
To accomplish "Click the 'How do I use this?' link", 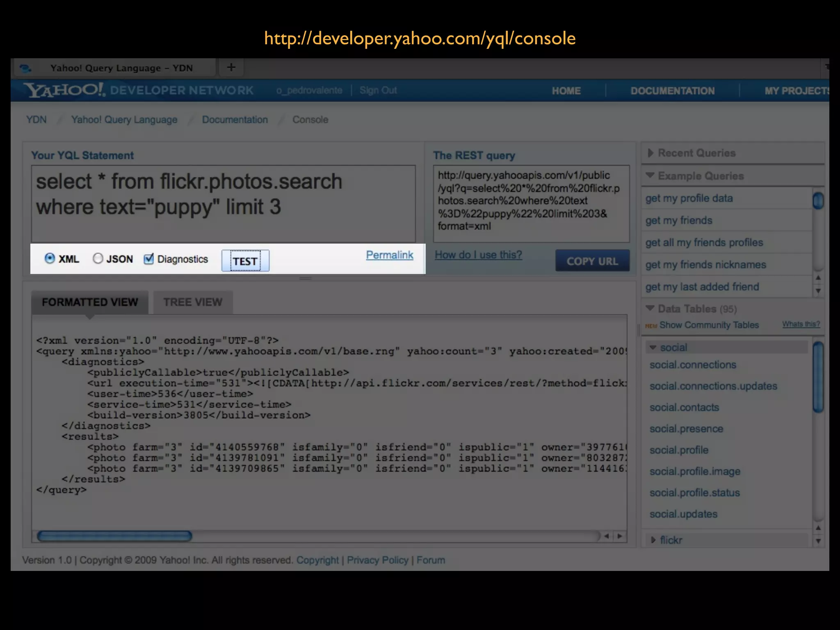I will click(x=478, y=255).
